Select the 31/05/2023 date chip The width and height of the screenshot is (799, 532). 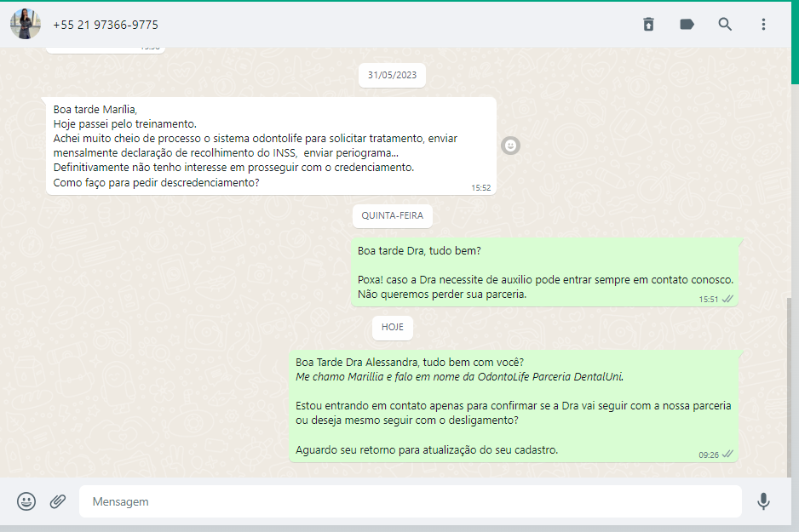click(392, 76)
